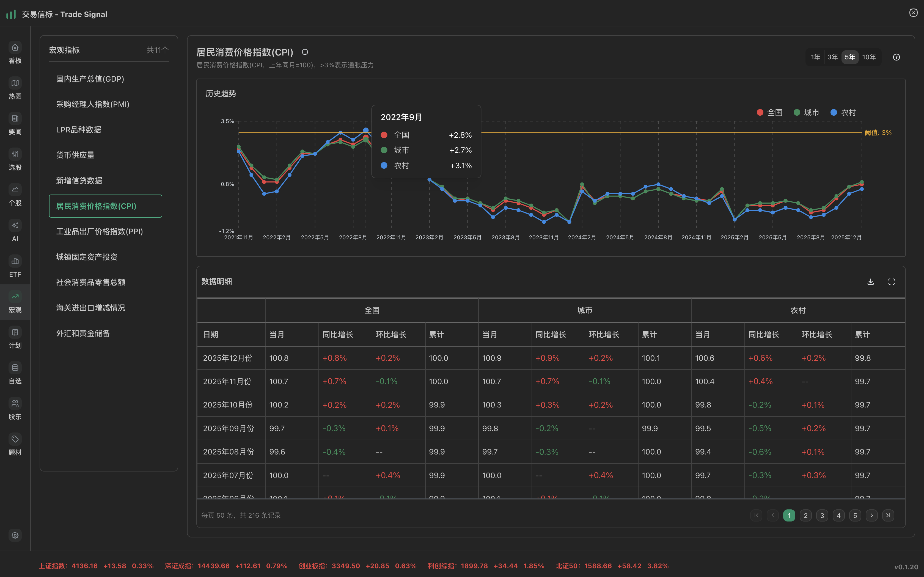
Task: Download the 数据明细 table data
Action: pos(871,282)
